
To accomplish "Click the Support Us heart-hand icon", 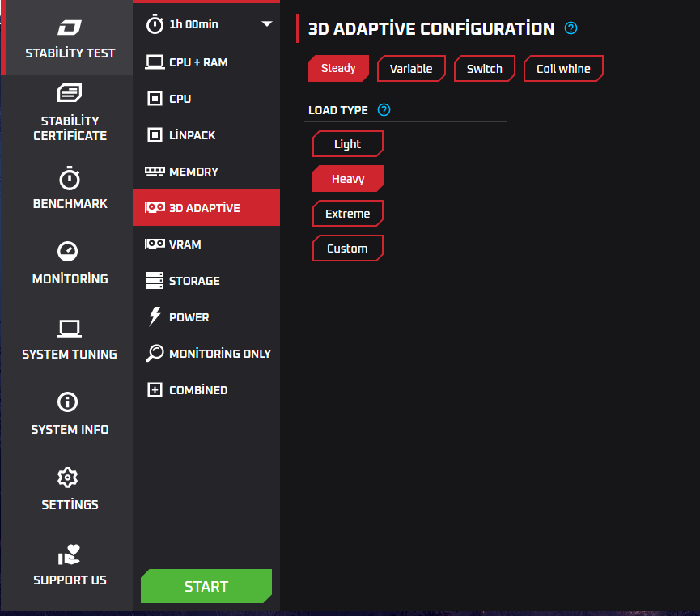I will point(70,554).
